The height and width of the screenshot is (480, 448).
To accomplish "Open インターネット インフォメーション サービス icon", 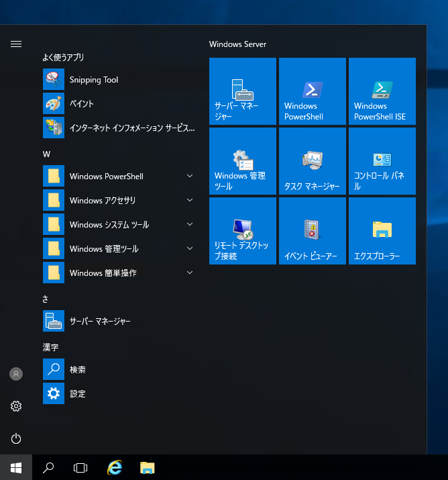I will coord(54,128).
